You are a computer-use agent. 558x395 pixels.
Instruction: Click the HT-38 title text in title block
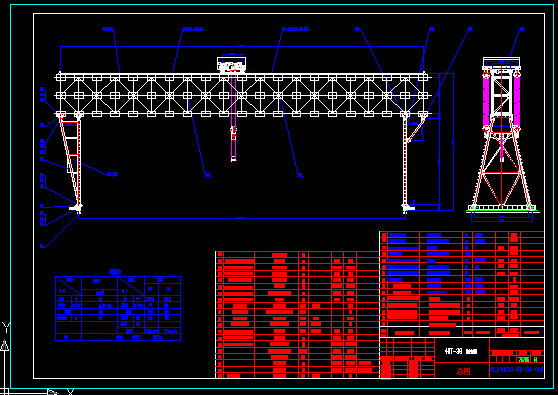tap(460, 351)
